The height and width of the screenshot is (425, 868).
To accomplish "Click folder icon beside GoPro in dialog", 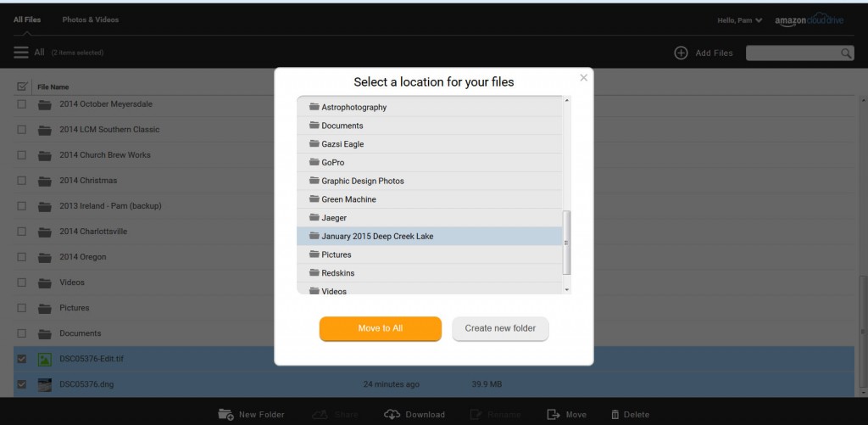I will (314, 162).
